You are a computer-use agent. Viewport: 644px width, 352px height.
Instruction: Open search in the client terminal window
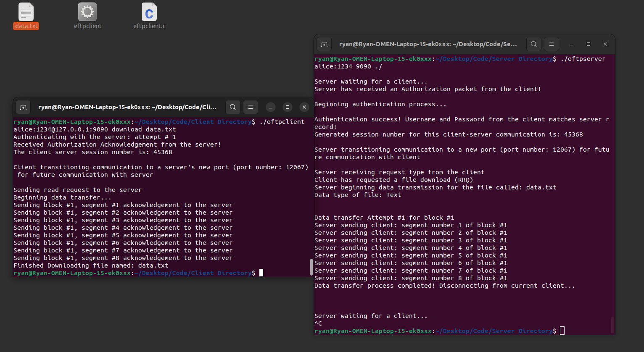232,107
